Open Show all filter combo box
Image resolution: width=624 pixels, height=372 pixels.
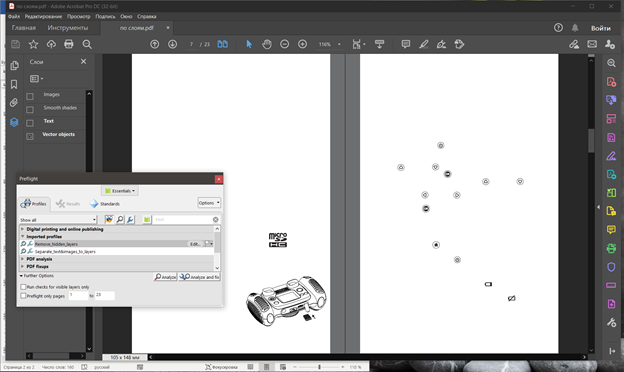[58, 220]
